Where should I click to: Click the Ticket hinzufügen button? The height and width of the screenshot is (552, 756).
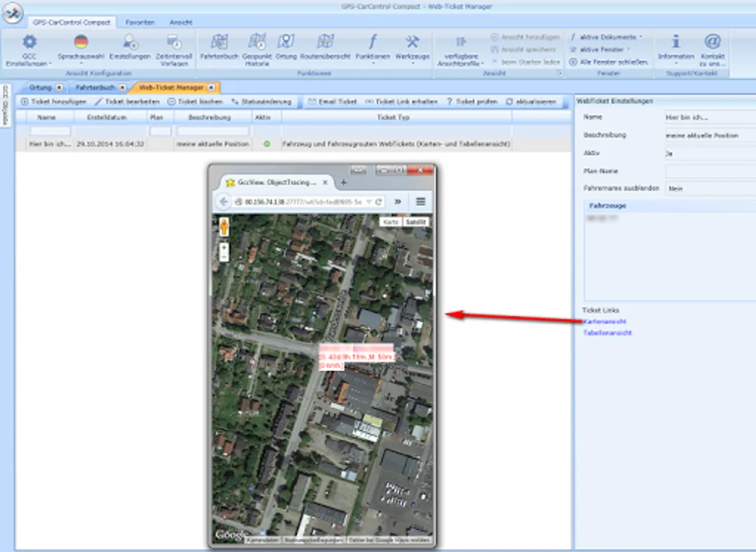(x=54, y=102)
